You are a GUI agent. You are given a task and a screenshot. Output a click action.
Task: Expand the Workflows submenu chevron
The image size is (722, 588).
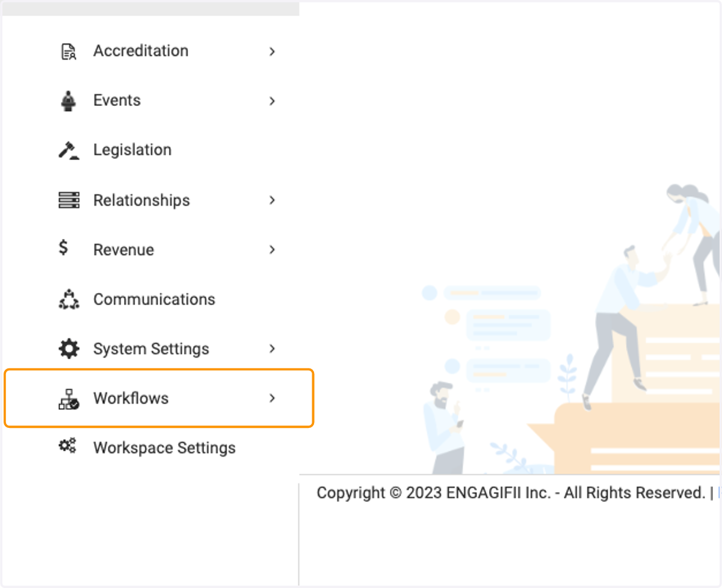tap(272, 398)
